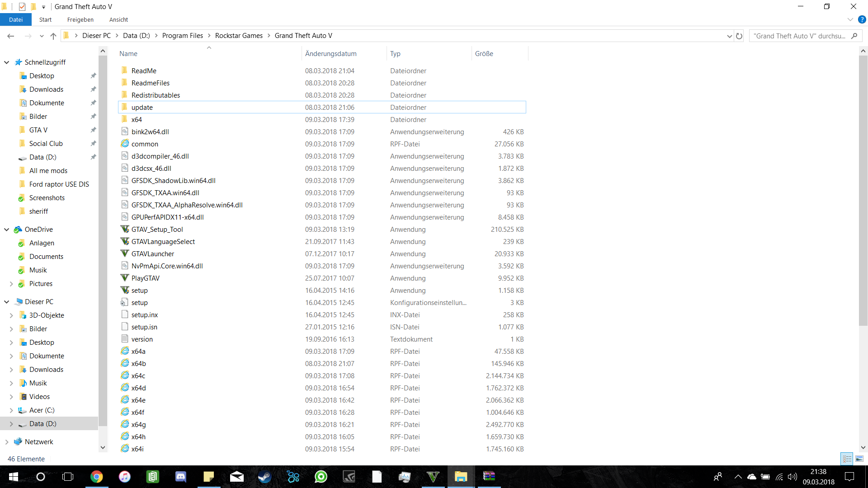Open Discord from the taskbar

pos(181,476)
